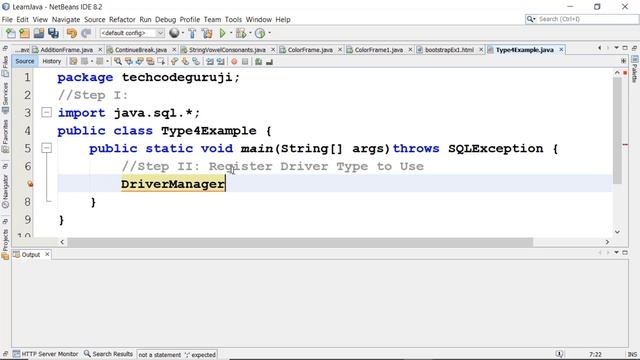This screenshot has width=640, height=360.
Task: Click the Profile Project clock icon
Action: tap(260, 33)
